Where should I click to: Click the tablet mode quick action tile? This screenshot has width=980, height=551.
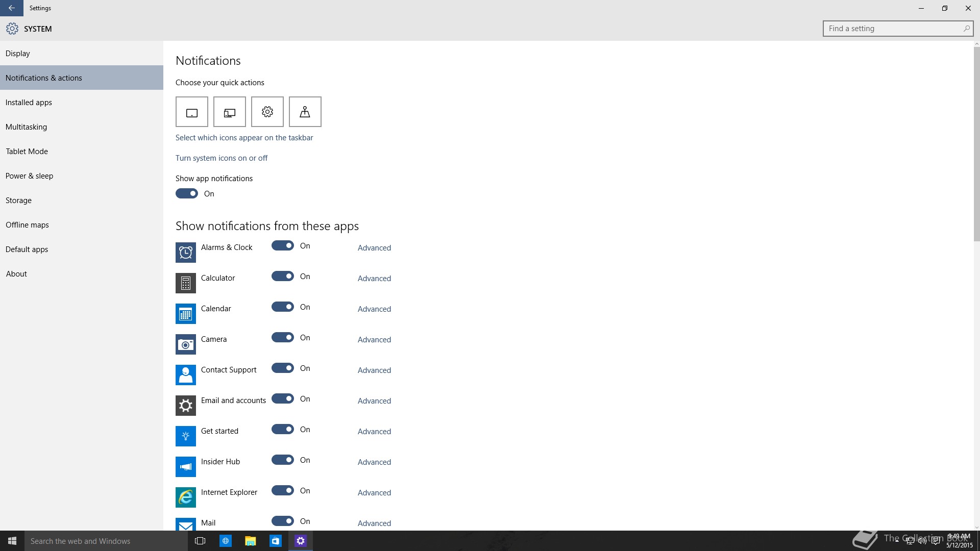[x=192, y=112]
